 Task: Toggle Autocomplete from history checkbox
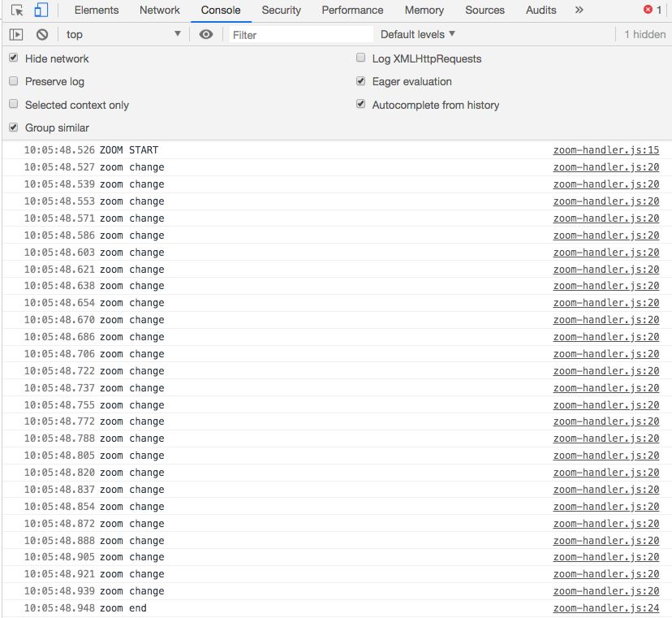coord(361,104)
